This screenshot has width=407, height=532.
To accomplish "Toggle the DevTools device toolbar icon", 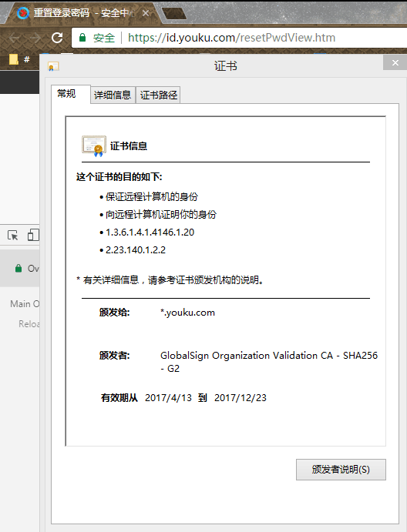I will [x=33, y=235].
